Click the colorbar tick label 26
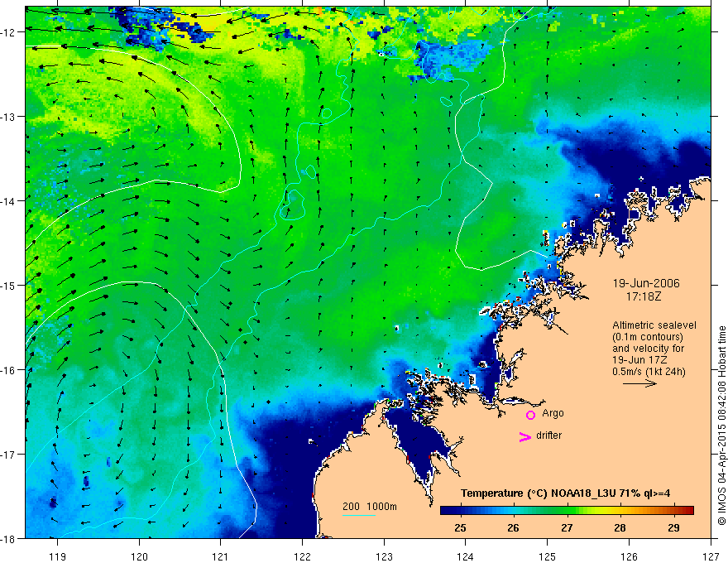Image resolution: width=728 pixels, height=563 pixels. coord(513,527)
